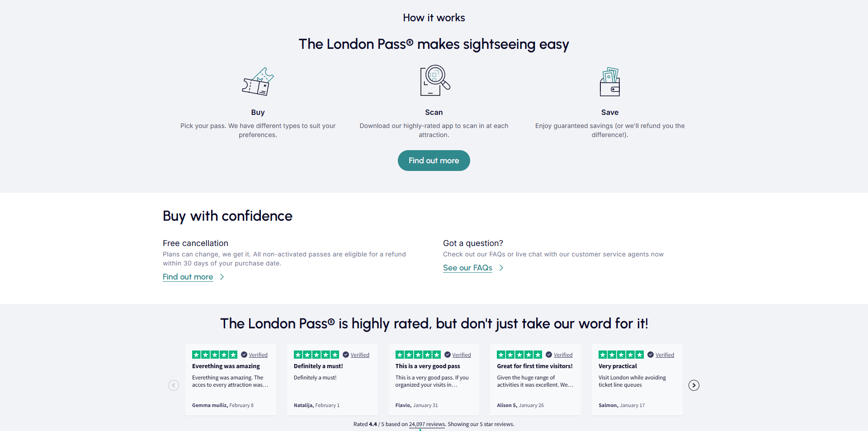The width and height of the screenshot is (868, 431).
Task: Click the Verified icon on Salmon's review
Action: pos(650,355)
